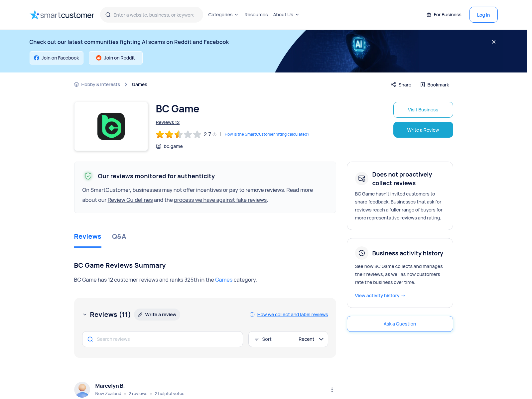Image resolution: width=532 pixels, height=399 pixels.
Task: Click the smartcustomer logo
Action: tap(62, 15)
